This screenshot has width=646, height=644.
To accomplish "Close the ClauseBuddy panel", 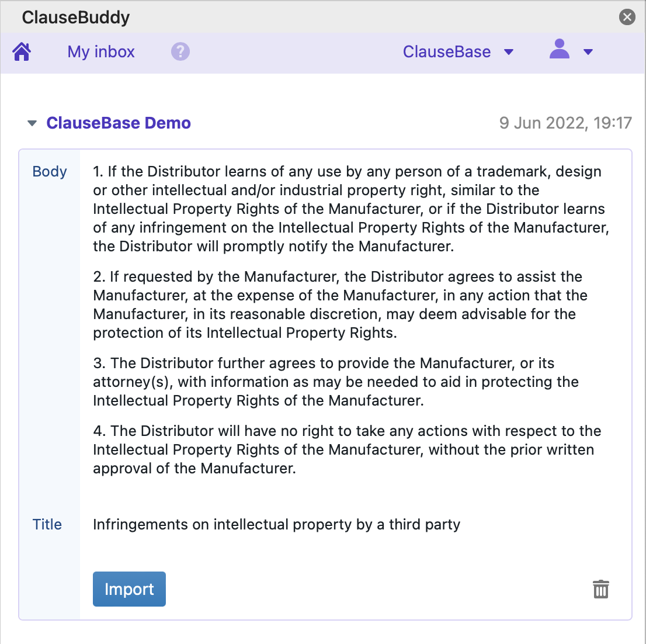I will (627, 17).
